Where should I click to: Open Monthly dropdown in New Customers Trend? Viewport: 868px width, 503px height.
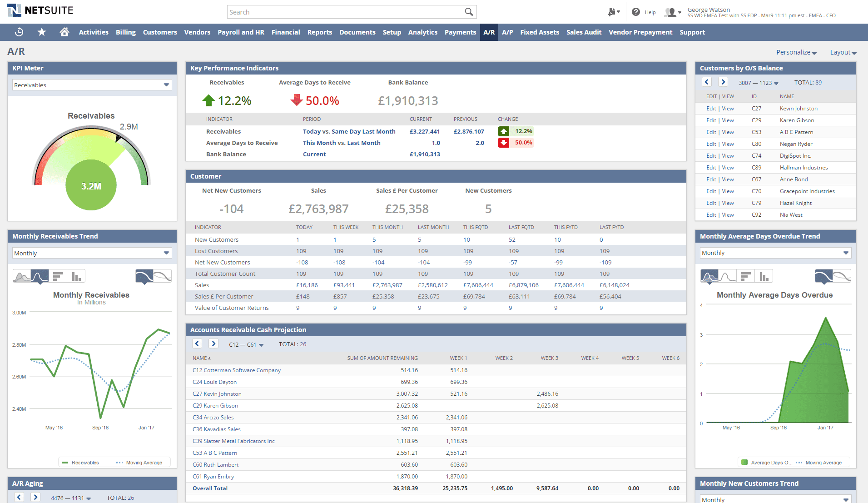[x=775, y=499]
